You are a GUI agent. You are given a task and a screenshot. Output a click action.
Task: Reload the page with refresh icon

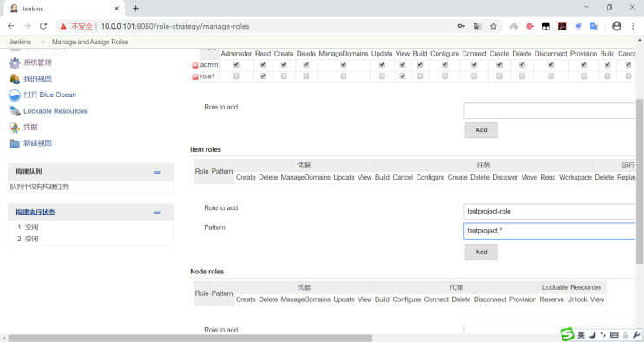43,26
